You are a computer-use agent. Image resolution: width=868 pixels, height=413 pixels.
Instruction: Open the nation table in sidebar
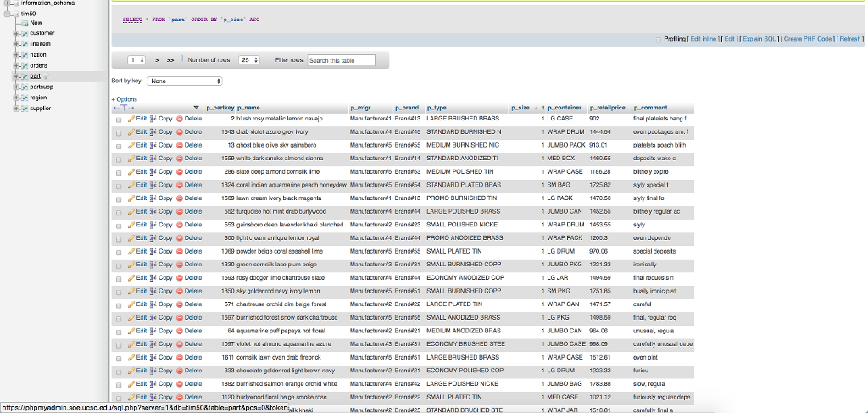[38, 55]
